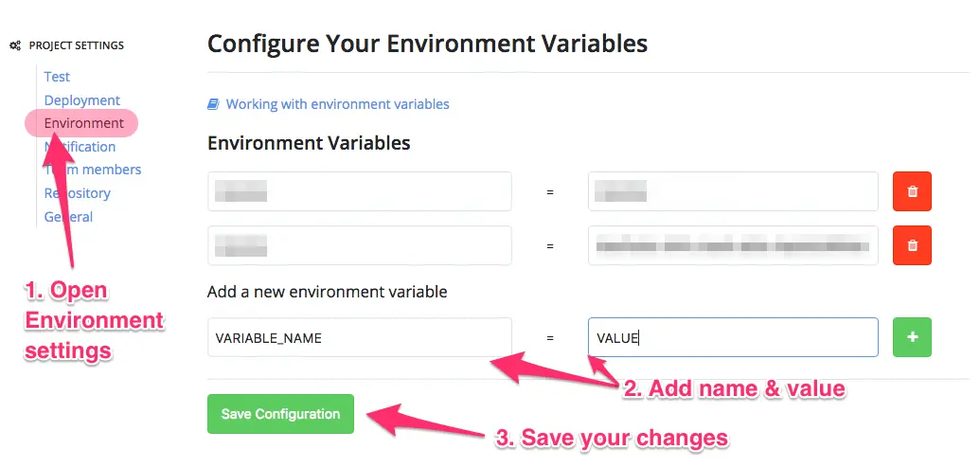Click the book icon beside documentation link

(213, 104)
